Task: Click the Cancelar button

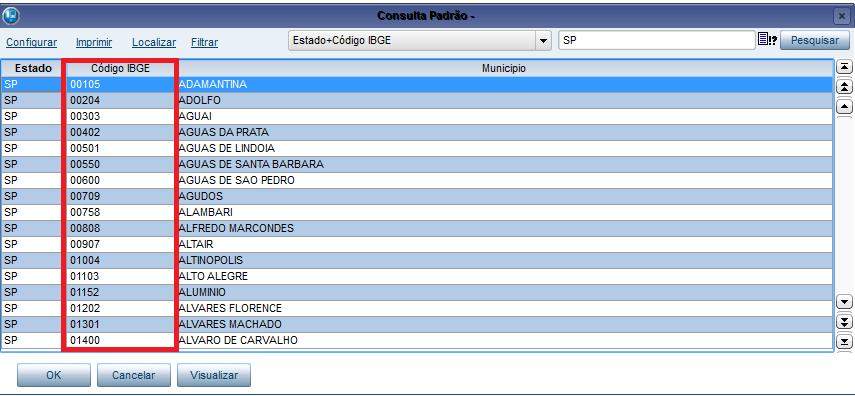Action: coord(134,375)
